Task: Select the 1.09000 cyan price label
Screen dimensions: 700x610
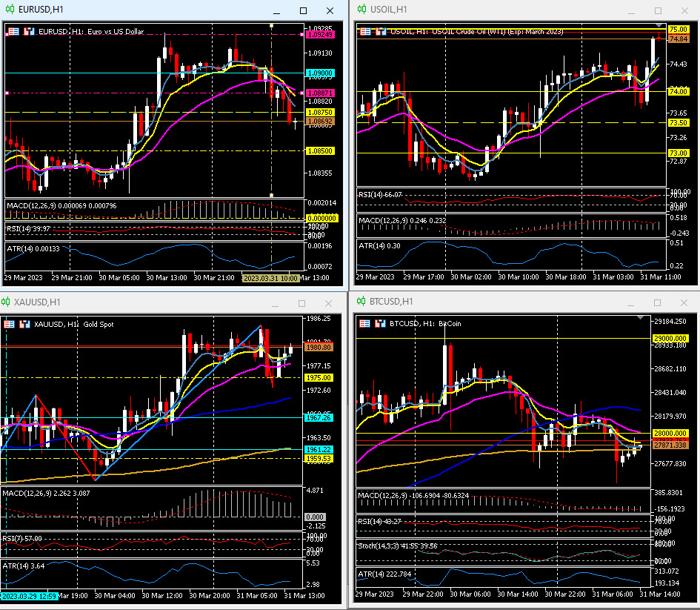Action: click(320, 73)
